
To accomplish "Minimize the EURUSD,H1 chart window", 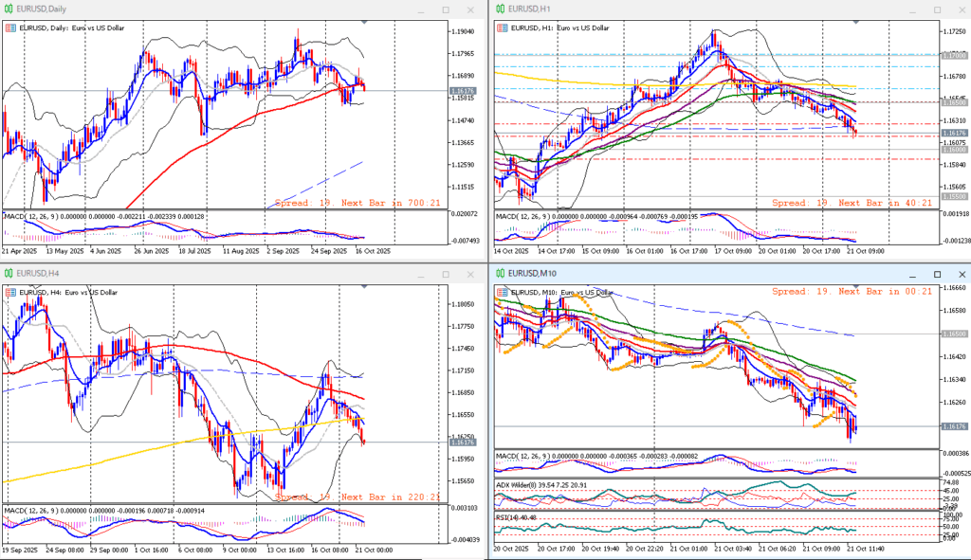I will pyautogui.click(x=908, y=9).
